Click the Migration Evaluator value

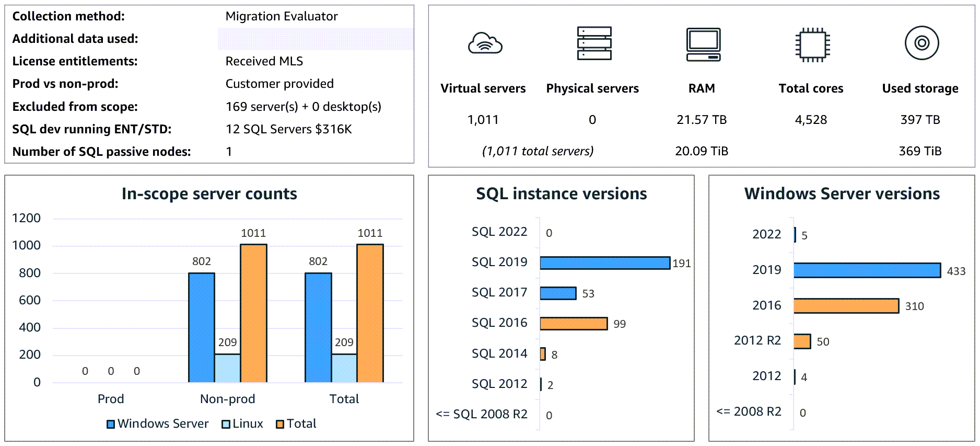(282, 16)
